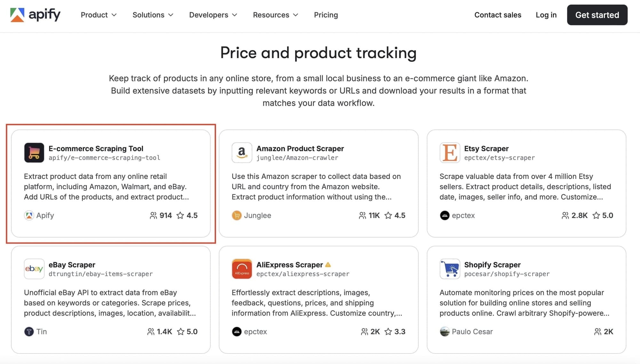Screen dimensions: 640x364
Task: Click the Apify logo in header
Action: [35, 15]
